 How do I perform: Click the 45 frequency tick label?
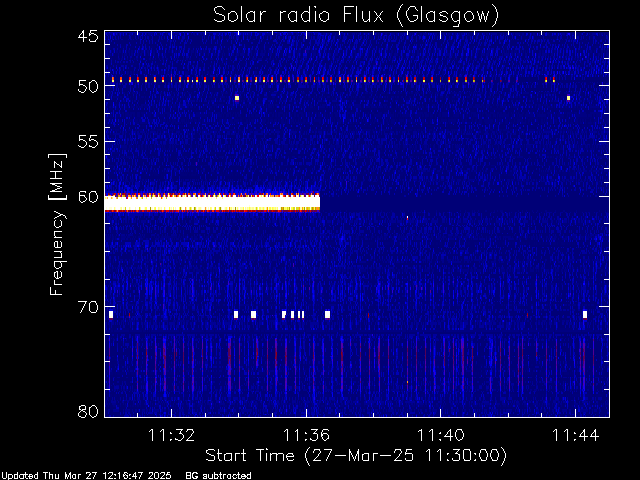88,36
